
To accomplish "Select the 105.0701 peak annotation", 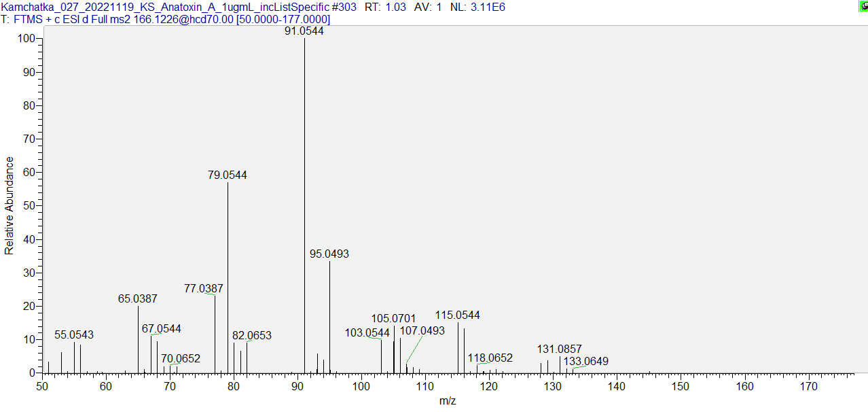I will pyautogui.click(x=393, y=319).
